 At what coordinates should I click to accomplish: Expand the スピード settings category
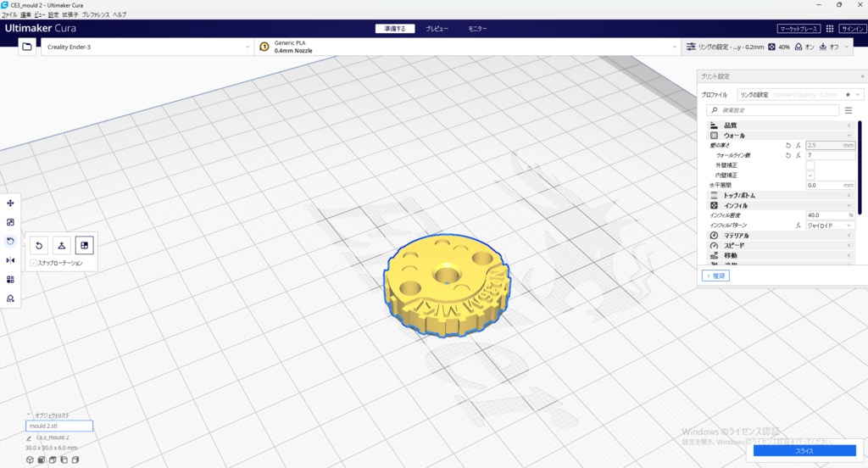click(781, 245)
